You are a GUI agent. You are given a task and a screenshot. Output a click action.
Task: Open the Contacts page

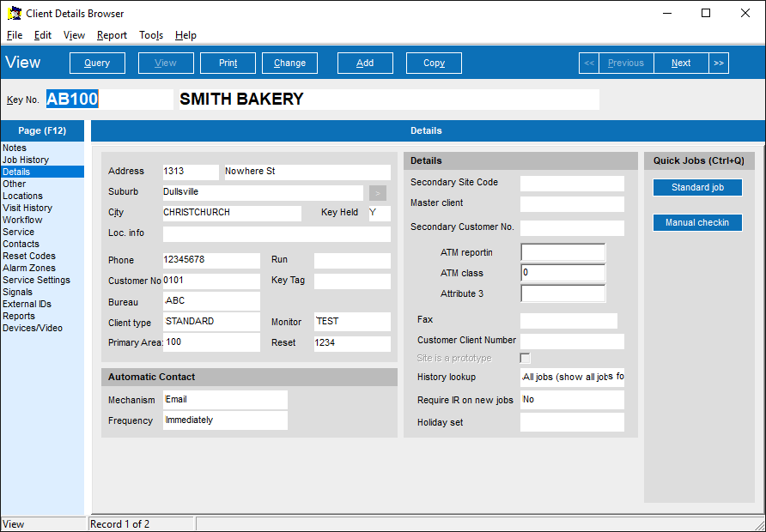pos(42,244)
